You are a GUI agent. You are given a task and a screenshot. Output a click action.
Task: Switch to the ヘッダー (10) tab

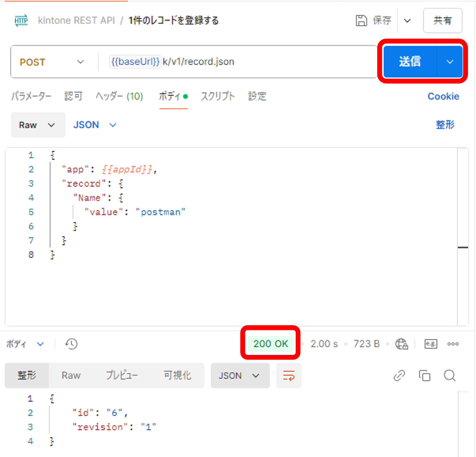coord(119,96)
